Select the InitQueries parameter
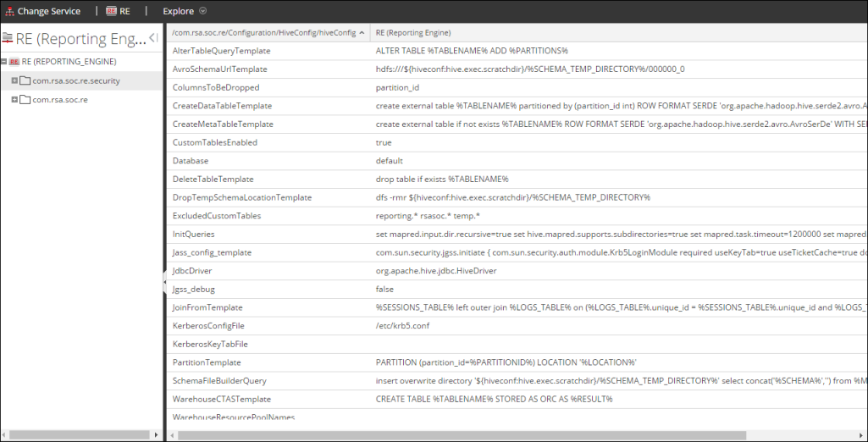The width and height of the screenshot is (868, 442). coord(193,234)
